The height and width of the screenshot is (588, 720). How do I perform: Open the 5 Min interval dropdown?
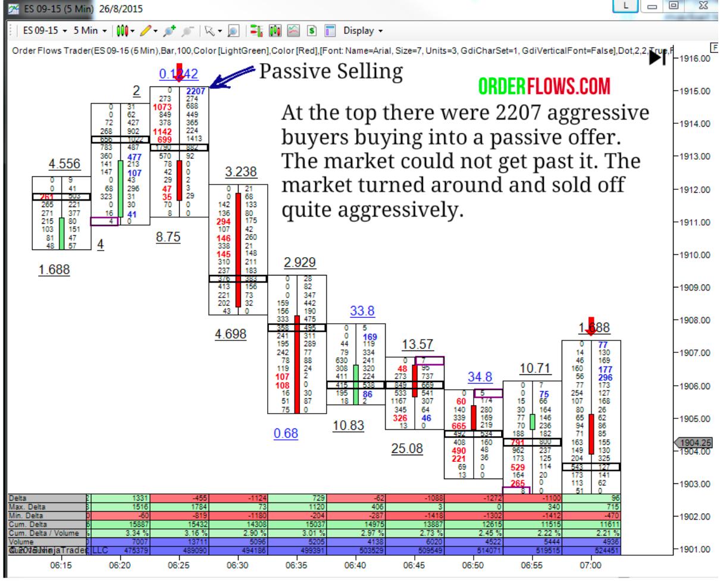pyautogui.click(x=90, y=30)
